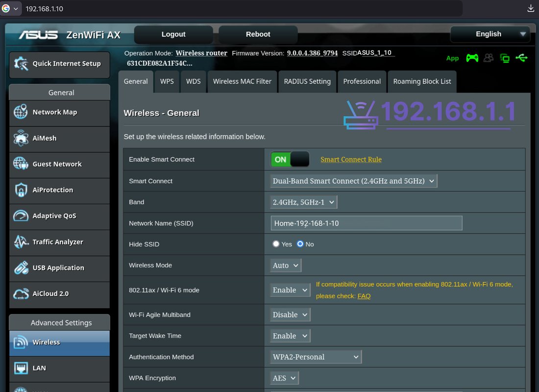Click the AiCloud 2.0 label
Viewport: 539px width, 392px height.
point(50,294)
